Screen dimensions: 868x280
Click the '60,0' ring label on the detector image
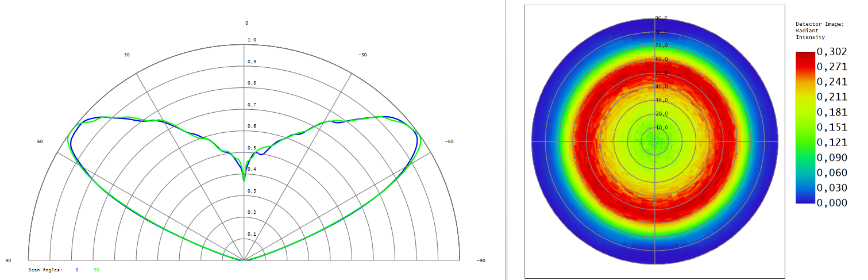coord(662,59)
